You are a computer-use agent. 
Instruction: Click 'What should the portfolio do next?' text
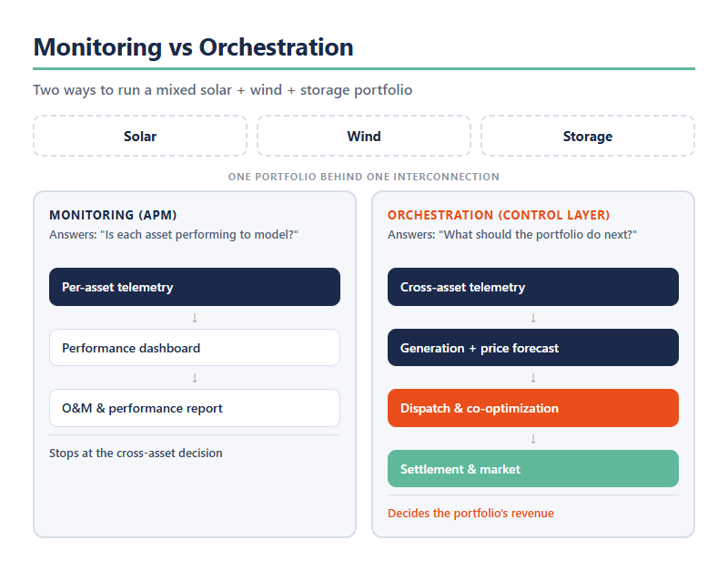pos(538,235)
